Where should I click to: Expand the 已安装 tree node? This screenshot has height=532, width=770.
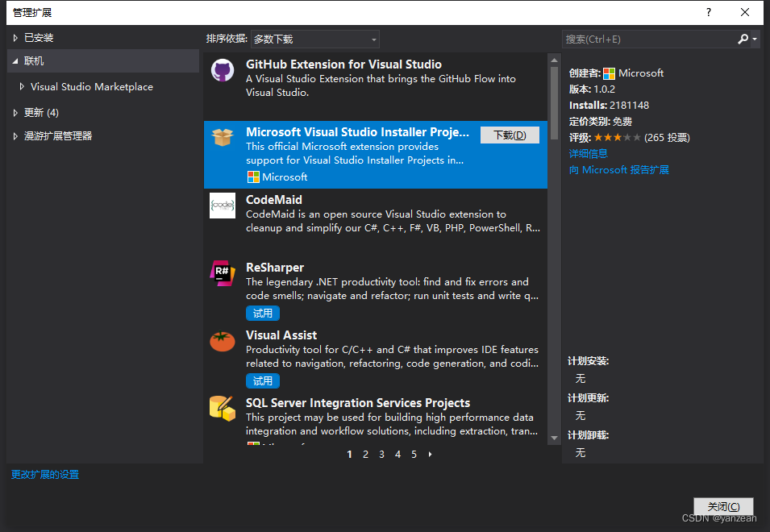(15, 38)
